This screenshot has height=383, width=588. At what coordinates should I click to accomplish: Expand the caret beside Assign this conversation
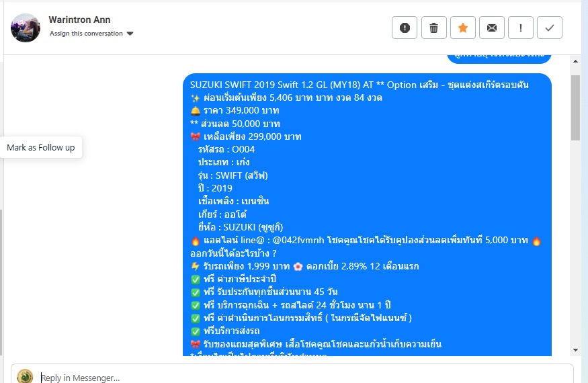[x=130, y=34]
